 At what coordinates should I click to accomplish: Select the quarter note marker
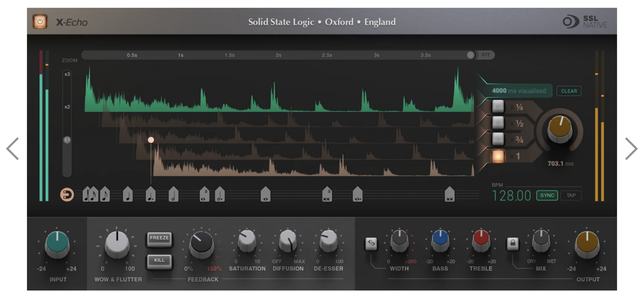tap(128, 195)
